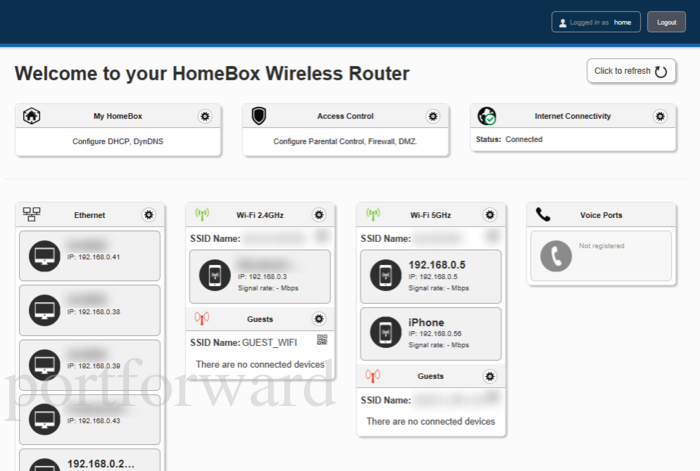Open Ethernet panel settings gear
This screenshot has height=471, width=700.
coord(149,214)
